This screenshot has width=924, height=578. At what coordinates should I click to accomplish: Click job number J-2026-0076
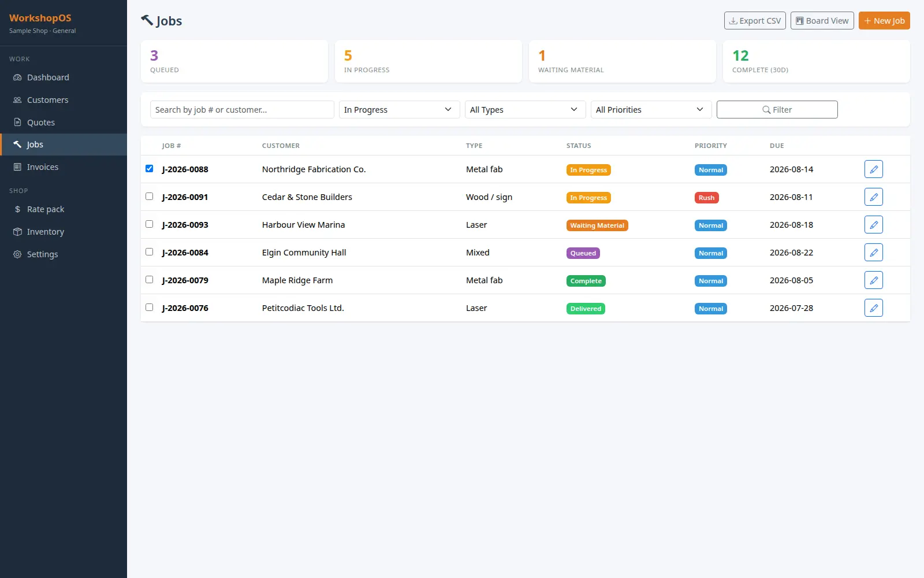click(185, 308)
